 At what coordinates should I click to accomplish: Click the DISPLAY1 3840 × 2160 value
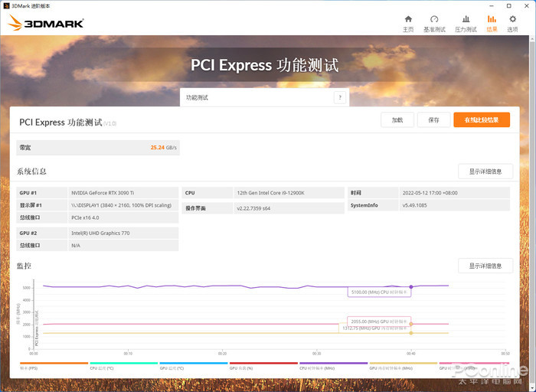pos(121,205)
